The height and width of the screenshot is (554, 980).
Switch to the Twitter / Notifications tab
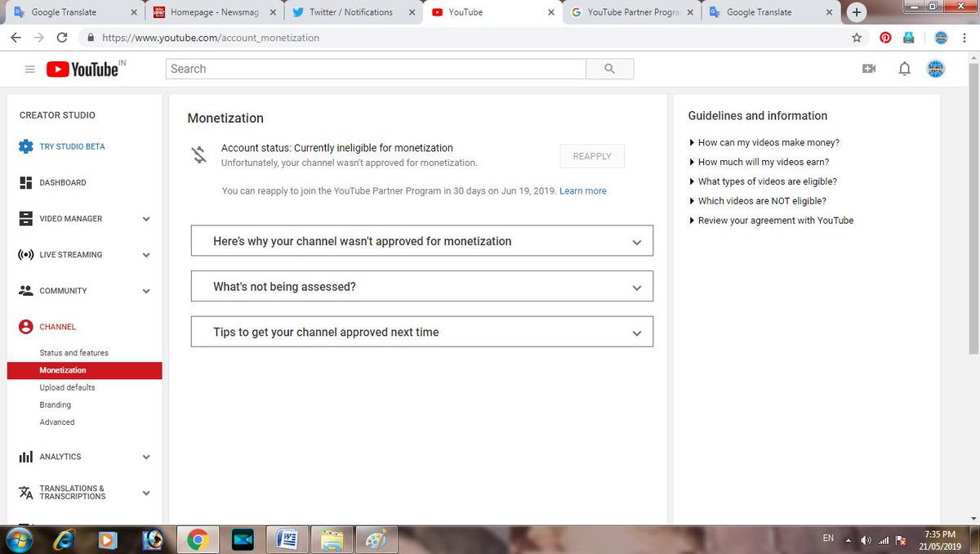(x=352, y=12)
